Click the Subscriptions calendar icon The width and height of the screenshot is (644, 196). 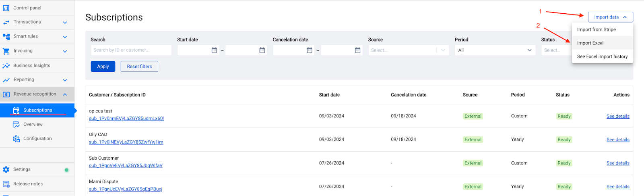click(x=16, y=110)
